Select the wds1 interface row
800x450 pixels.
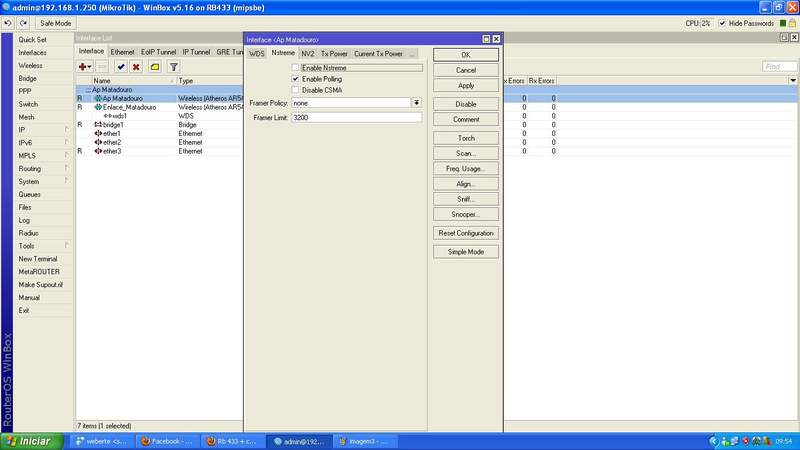point(160,116)
